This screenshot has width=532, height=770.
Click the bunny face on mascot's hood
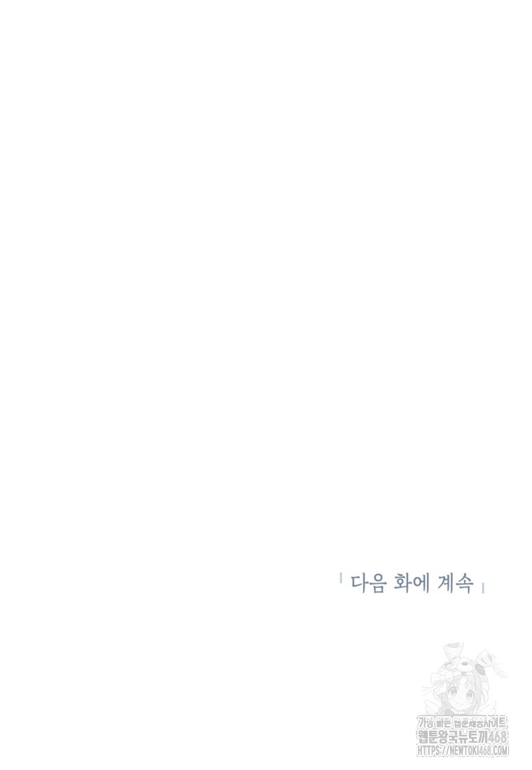[465, 667]
